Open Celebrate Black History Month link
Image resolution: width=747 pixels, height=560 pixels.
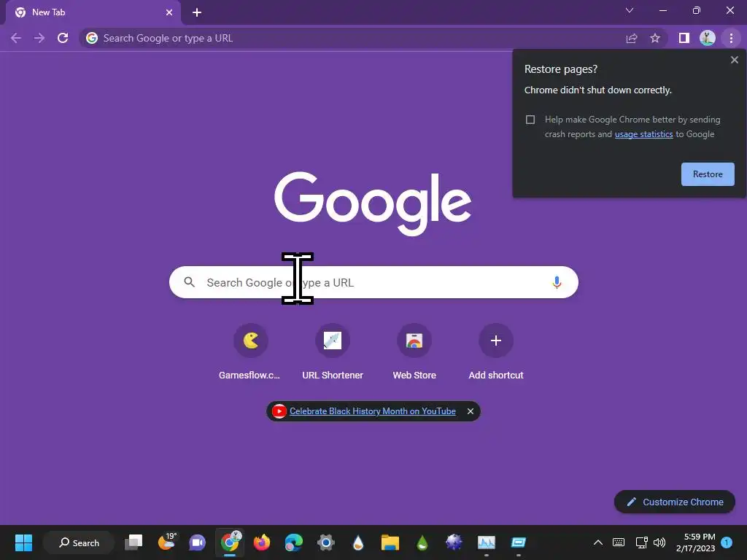point(373,411)
